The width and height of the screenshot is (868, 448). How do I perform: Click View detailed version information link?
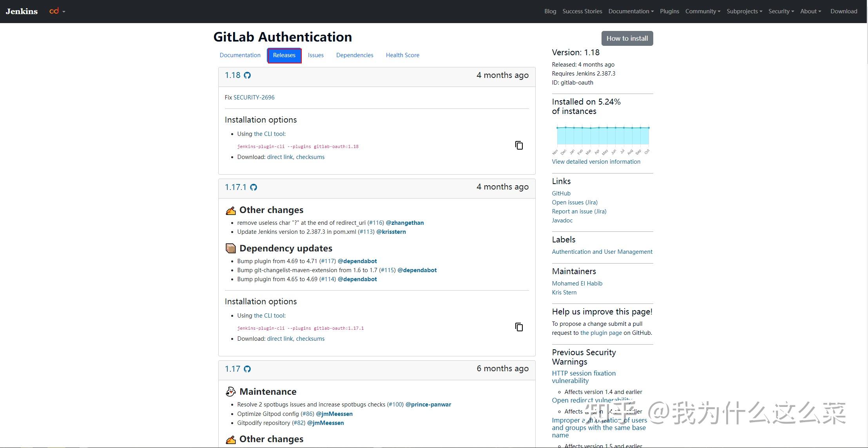click(x=596, y=162)
